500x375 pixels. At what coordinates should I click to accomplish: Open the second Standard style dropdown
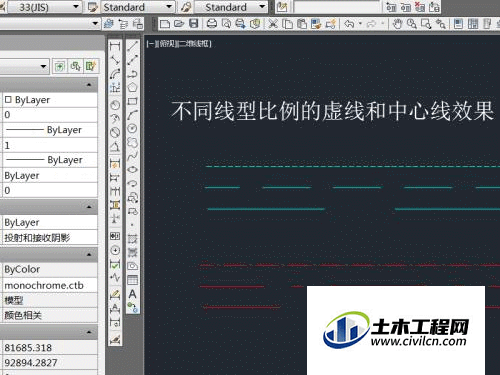[x=262, y=7]
